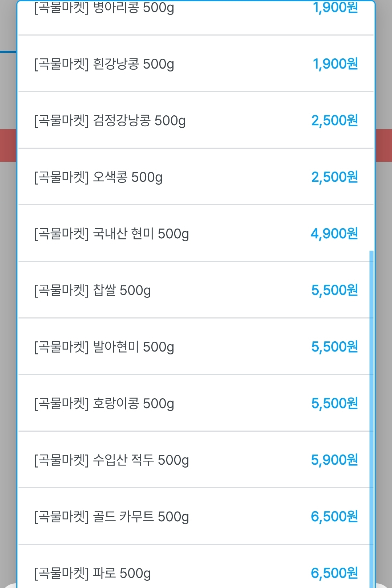Pick the 골드 카무트 500g option
The image size is (392, 588).
112,517
